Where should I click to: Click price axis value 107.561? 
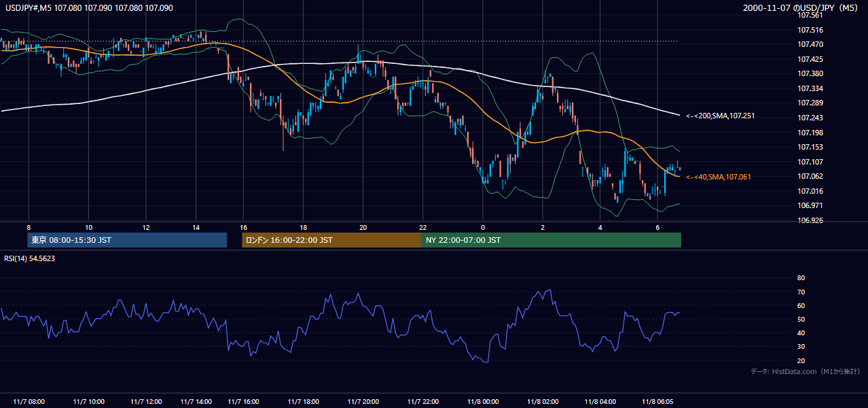tap(809, 15)
